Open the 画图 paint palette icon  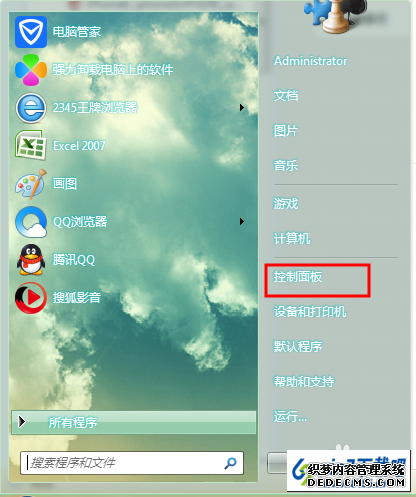point(31,184)
